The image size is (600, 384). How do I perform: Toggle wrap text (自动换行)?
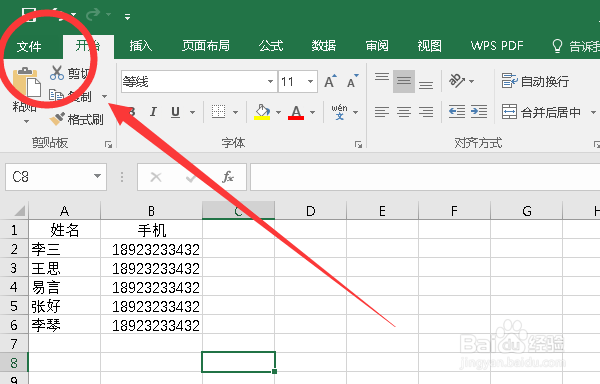pyautogui.click(x=535, y=81)
